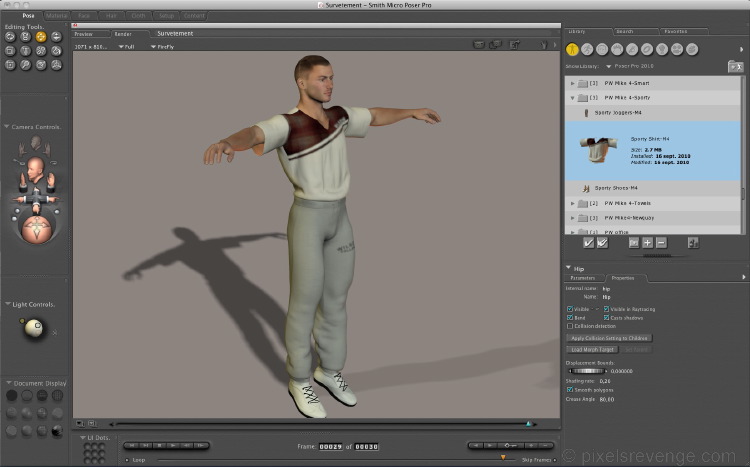Viewport: 750px width, 467px height.
Task: Collapse the Document Display panel triangle
Action: (x=9, y=383)
